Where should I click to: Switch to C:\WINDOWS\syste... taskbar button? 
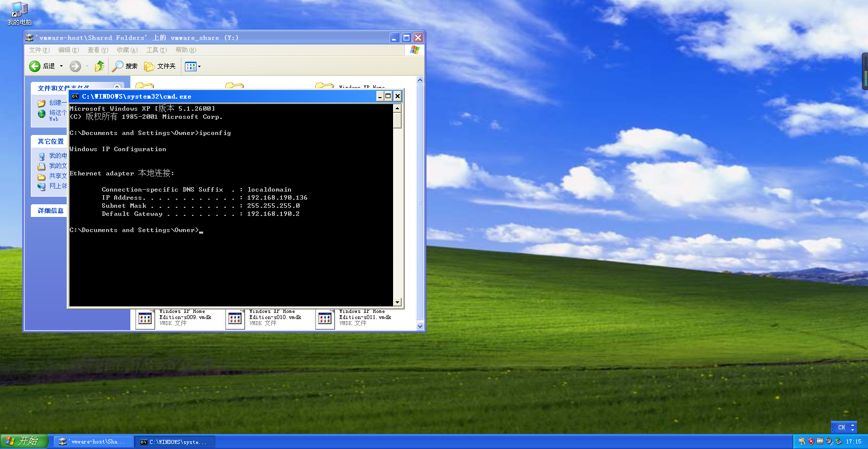tap(175, 442)
